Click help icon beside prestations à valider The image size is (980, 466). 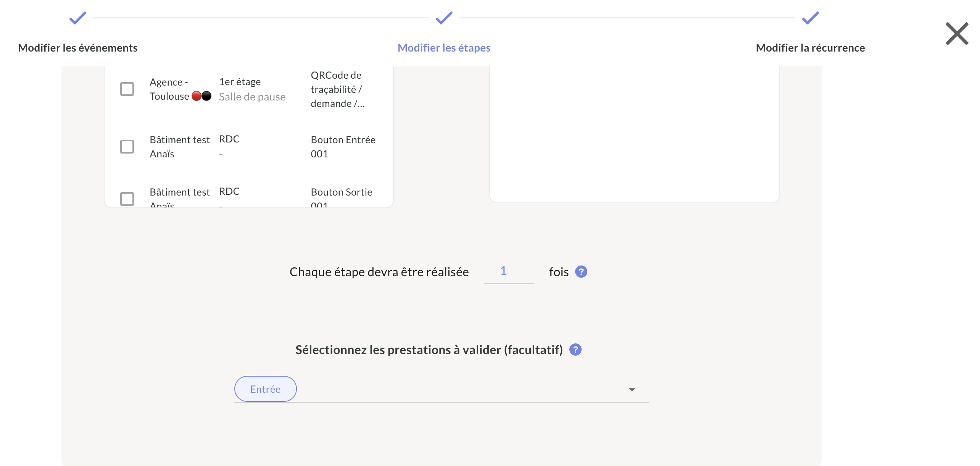click(x=575, y=349)
